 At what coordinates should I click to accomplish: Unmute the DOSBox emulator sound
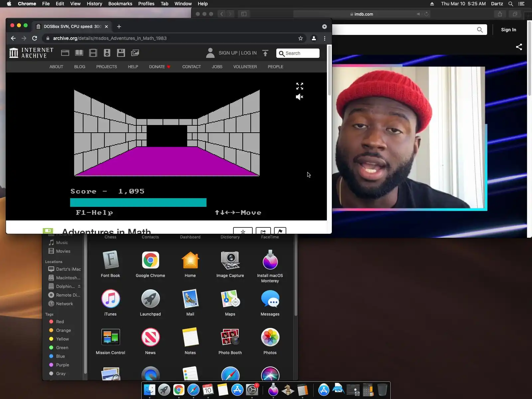click(x=300, y=97)
